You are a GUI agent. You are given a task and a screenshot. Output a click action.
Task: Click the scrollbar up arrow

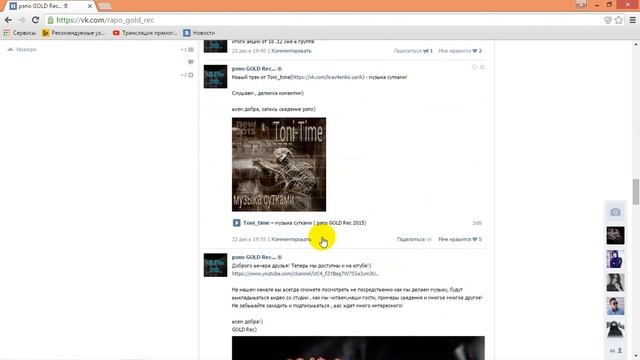click(636, 44)
